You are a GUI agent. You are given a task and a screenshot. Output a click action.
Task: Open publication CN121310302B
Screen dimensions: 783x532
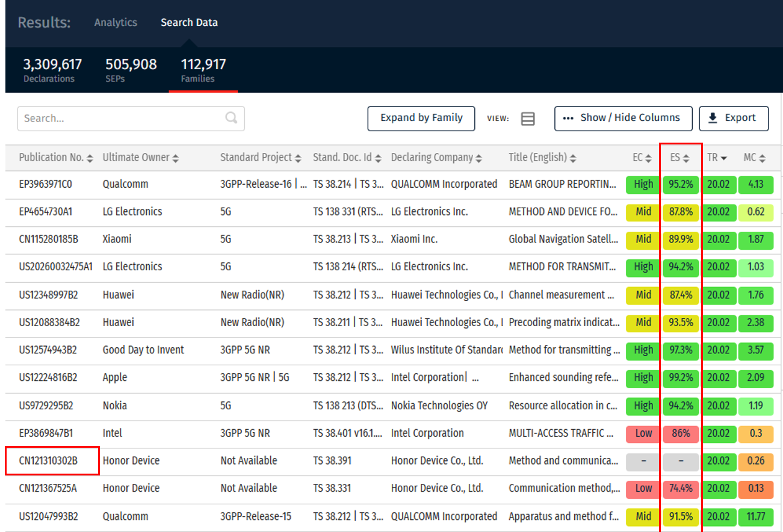click(x=48, y=461)
